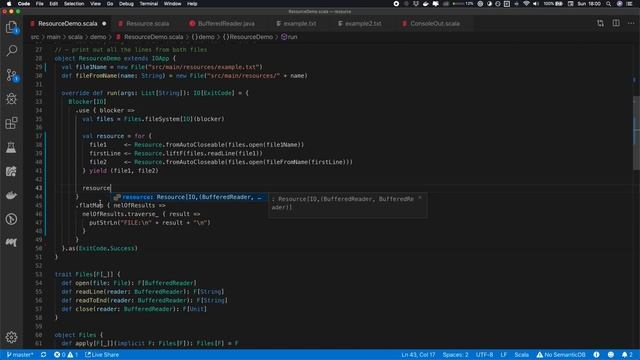Open the Go menu
The height and width of the screenshot is (360, 640).
[110, 4]
